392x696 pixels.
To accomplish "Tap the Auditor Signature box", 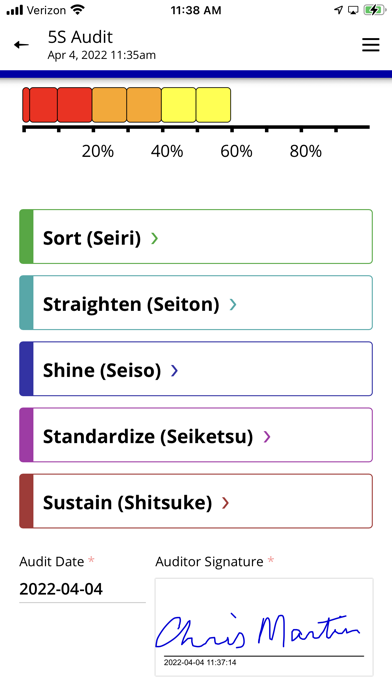I will tap(264, 627).
